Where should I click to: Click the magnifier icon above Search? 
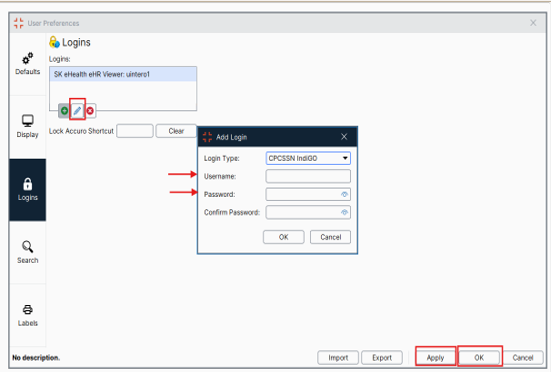coord(27,247)
